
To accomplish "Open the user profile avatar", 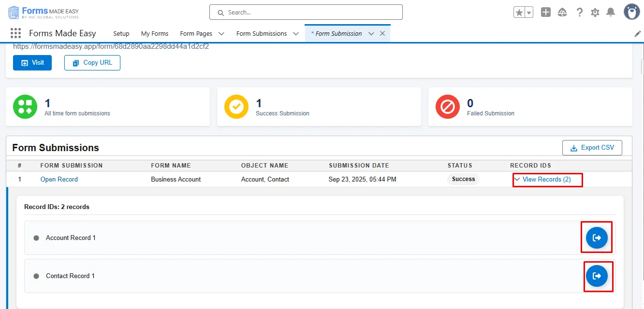I will pos(631,12).
